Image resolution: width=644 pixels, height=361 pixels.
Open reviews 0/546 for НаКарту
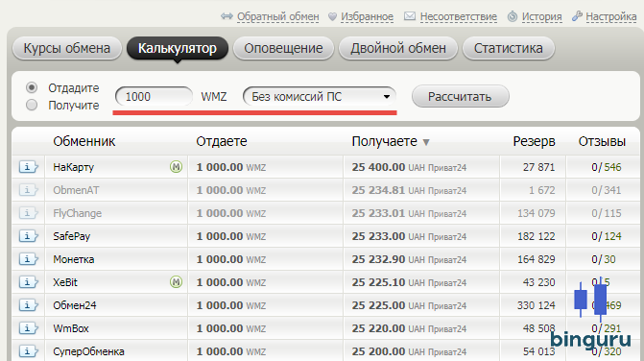pos(607,167)
